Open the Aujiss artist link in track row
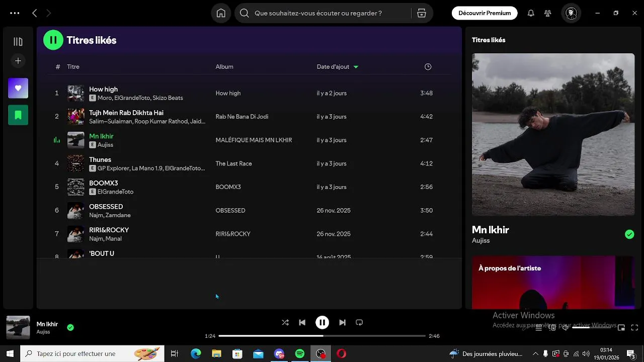This screenshot has width=644, height=362. [105, 145]
